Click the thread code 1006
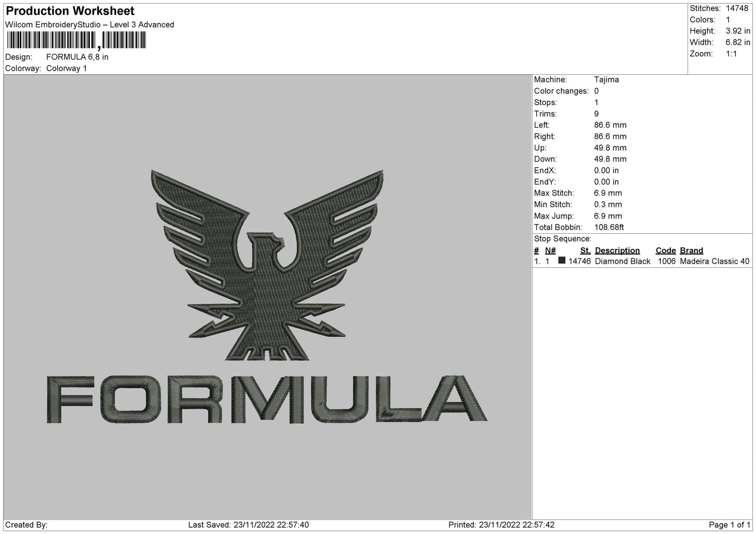 click(x=667, y=262)
